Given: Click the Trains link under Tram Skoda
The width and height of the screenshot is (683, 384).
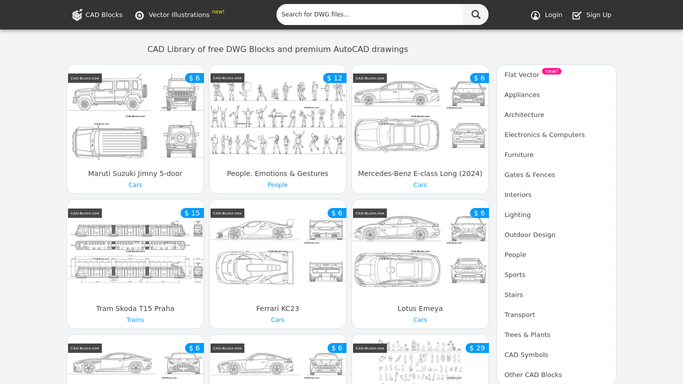Looking at the screenshot, I should 135,320.
